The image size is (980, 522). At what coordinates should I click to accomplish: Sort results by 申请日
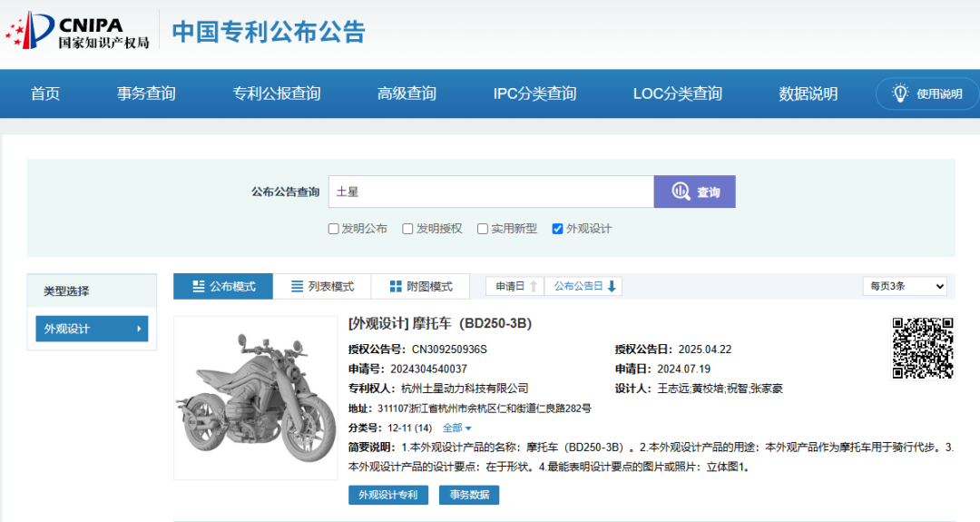515,286
